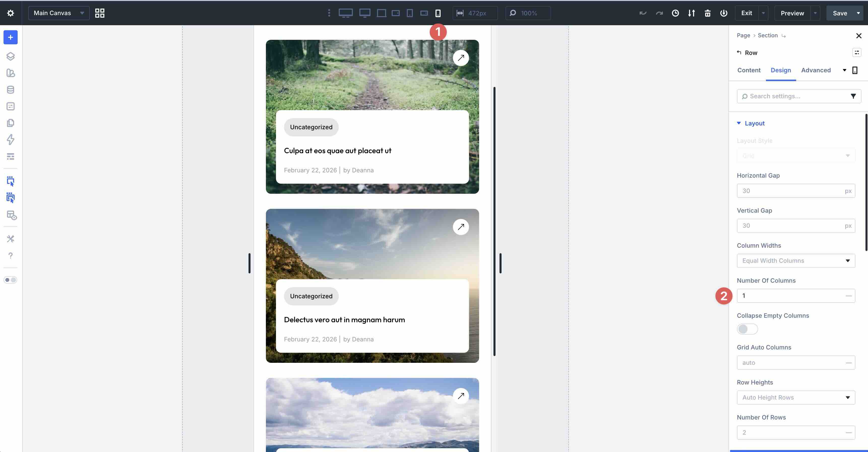Switch to the Advanced tab
868x452 pixels.
[x=816, y=70]
